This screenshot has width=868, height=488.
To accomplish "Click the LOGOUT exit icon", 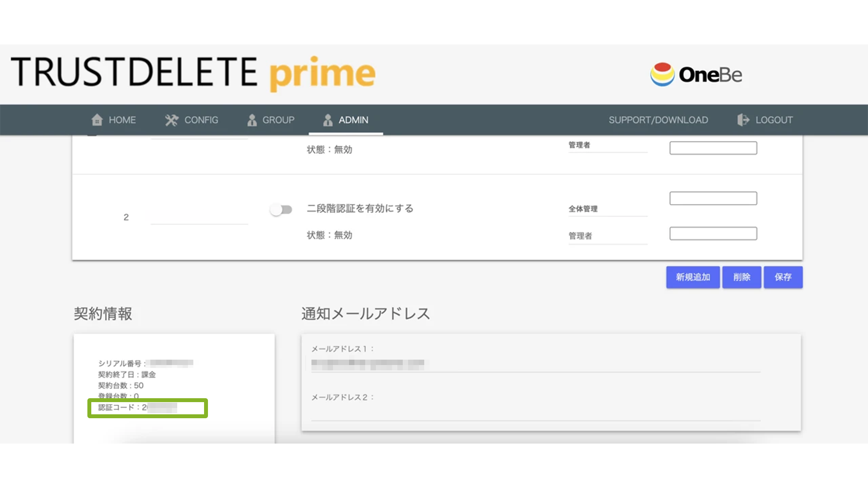I will (743, 120).
